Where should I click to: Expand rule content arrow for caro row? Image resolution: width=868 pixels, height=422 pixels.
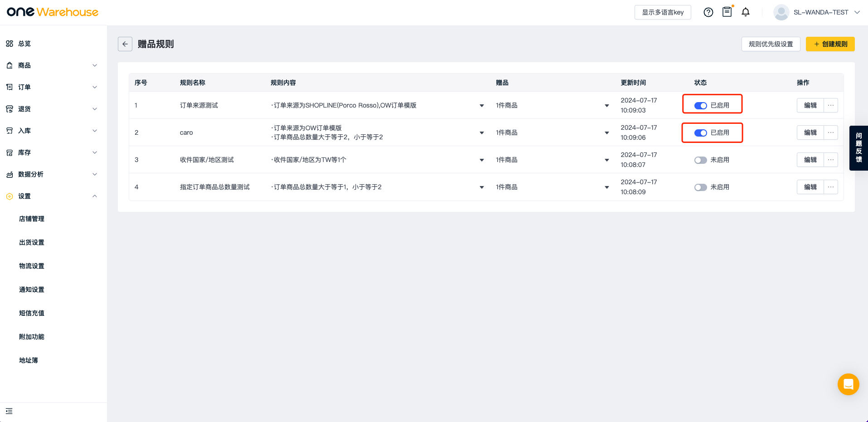tap(481, 133)
